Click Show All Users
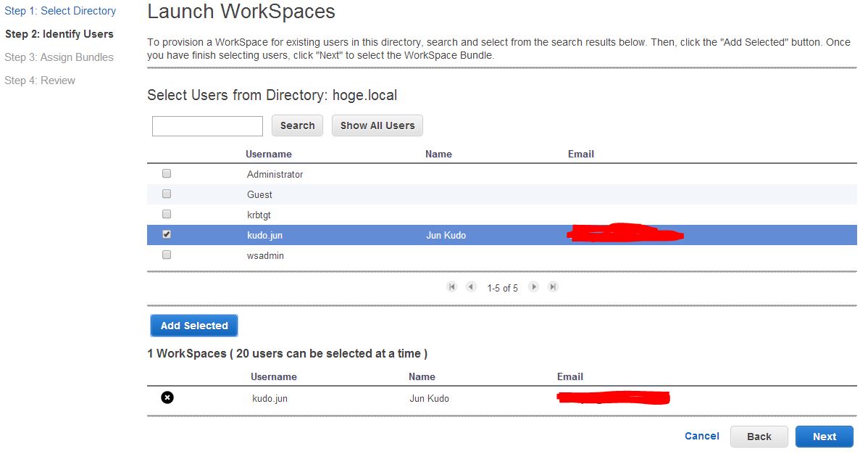Screen dimensions: 868x454 (377, 125)
